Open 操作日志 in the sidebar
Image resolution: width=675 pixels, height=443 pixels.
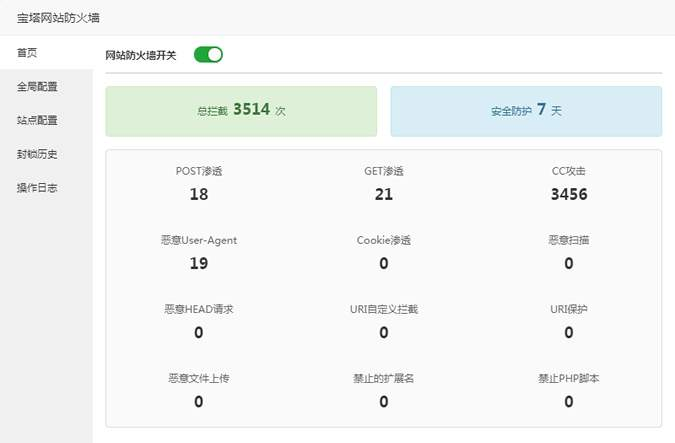[37, 187]
